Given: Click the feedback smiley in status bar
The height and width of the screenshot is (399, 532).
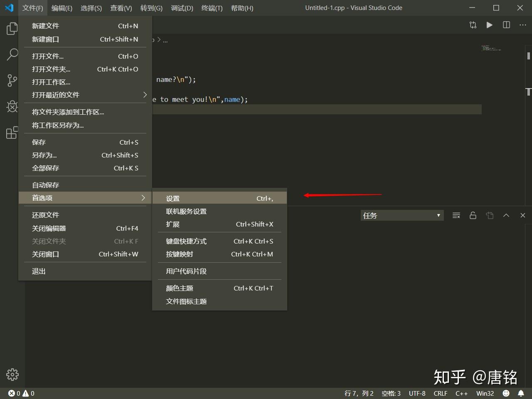Looking at the screenshot, I should [506, 393].
